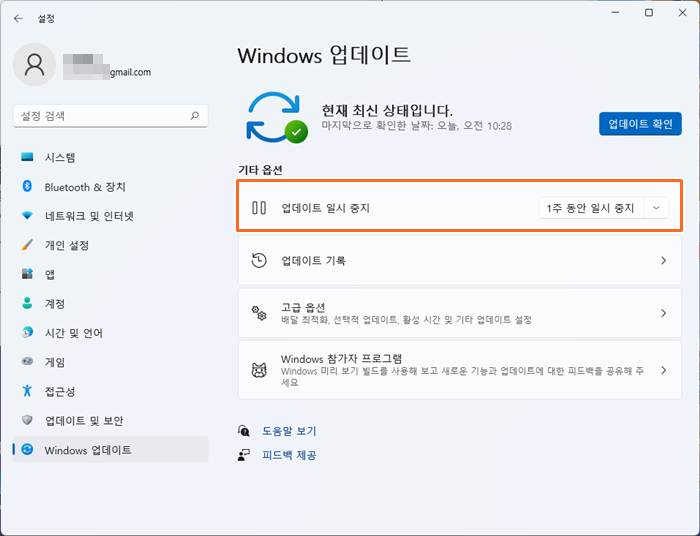Click the 현재 최신 상태입니다 status text
Image resolution: width=700 pixels, height=536 pixels.
(x=387, y=110)
